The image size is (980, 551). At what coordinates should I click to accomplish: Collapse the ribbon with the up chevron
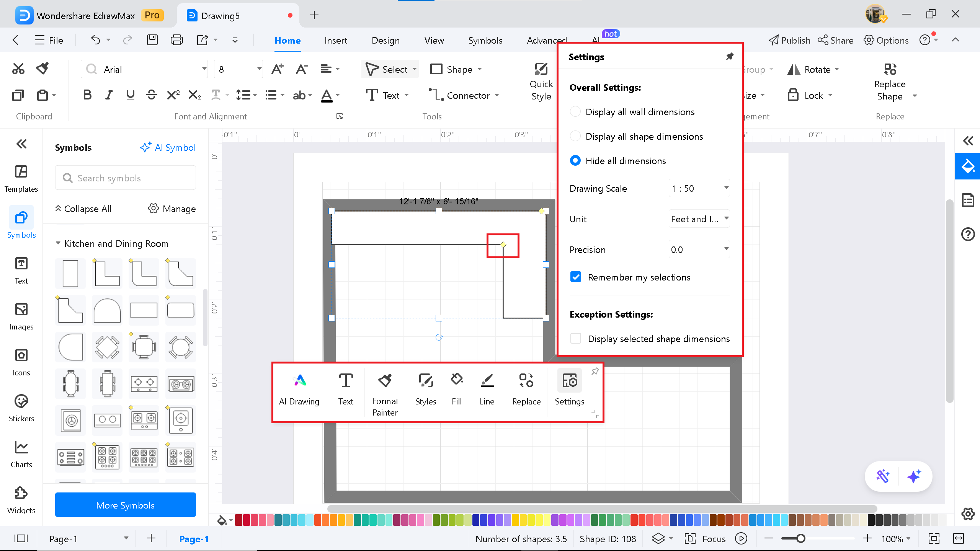(955, 40)
